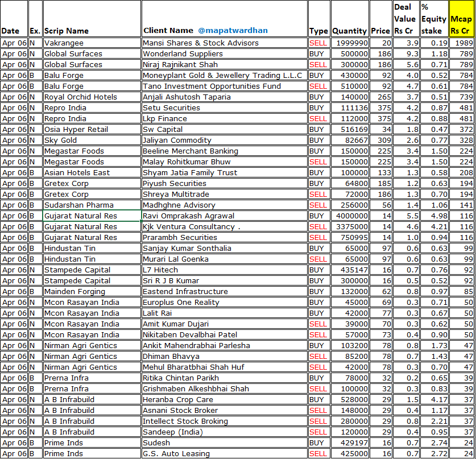Screen dimensions: 476x459
Task: Select Sw Capital client cell
Action: (x=224, y=129)
